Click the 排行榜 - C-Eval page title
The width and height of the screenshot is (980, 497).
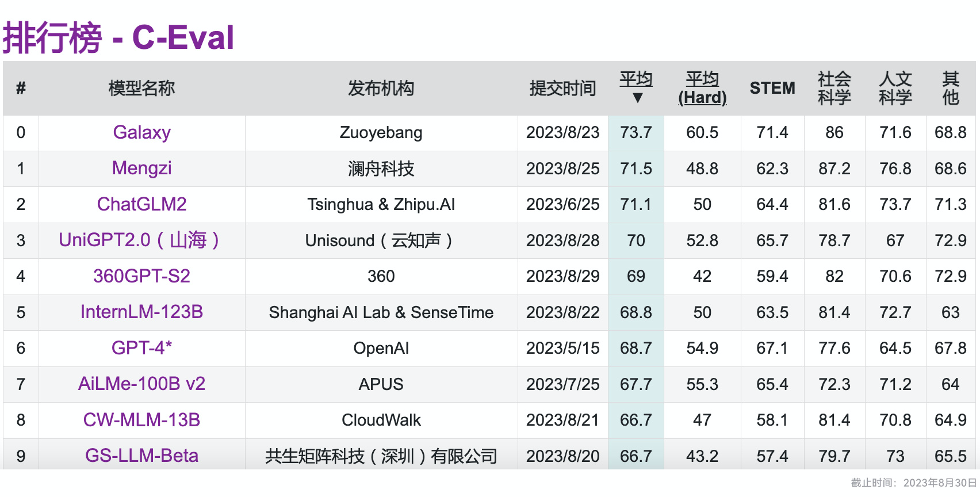pos(118,38)
